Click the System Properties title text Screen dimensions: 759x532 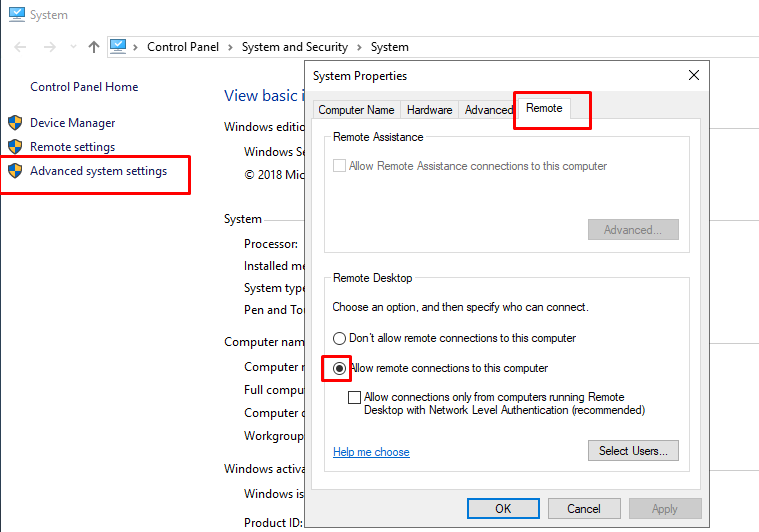point(360,76)
